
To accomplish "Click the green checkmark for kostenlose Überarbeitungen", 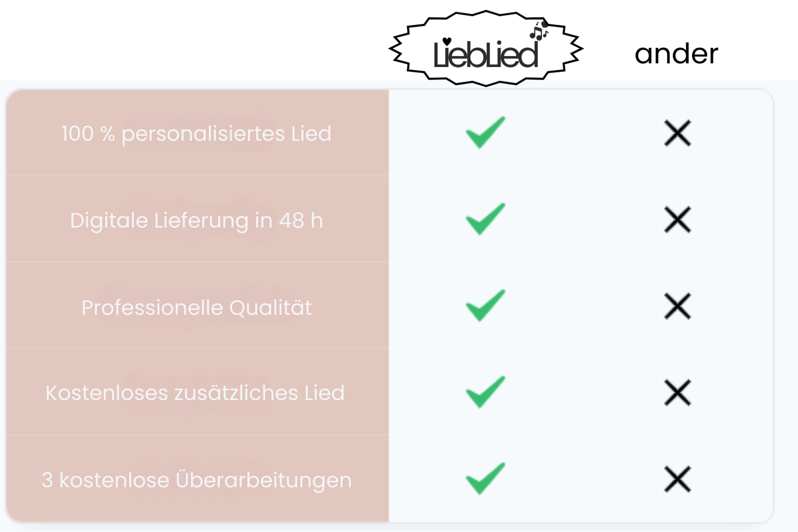I will pos(485,479).
